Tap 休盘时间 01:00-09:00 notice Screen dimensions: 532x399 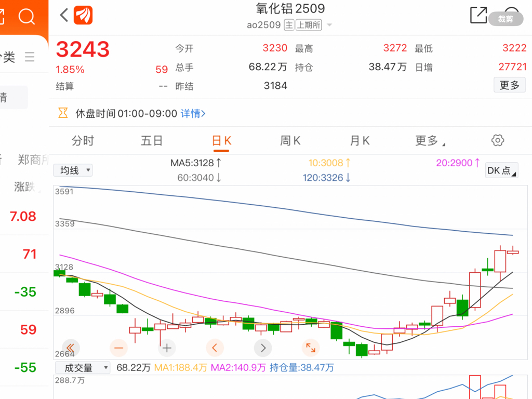click(x=126, y=113)
